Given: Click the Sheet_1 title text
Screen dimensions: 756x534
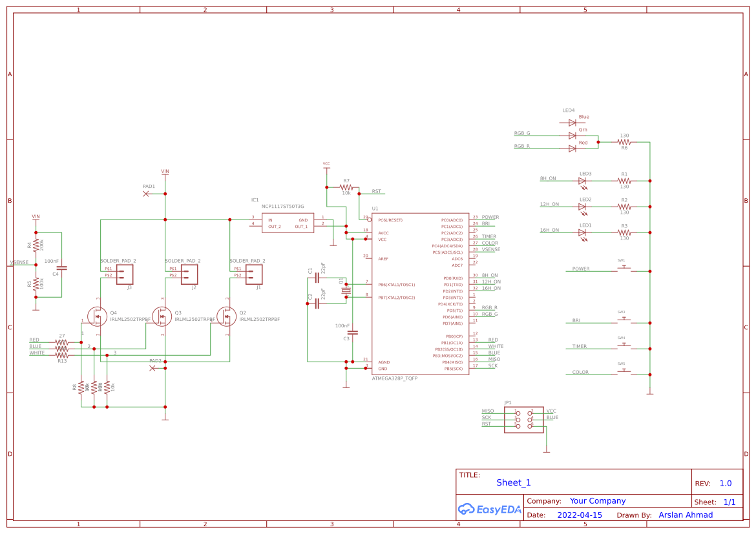Looking at the screenshot, I should click(512, 482).
